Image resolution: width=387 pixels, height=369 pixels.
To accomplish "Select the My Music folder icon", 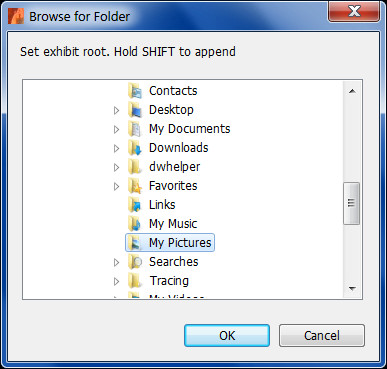I will [x=135, y=224].
